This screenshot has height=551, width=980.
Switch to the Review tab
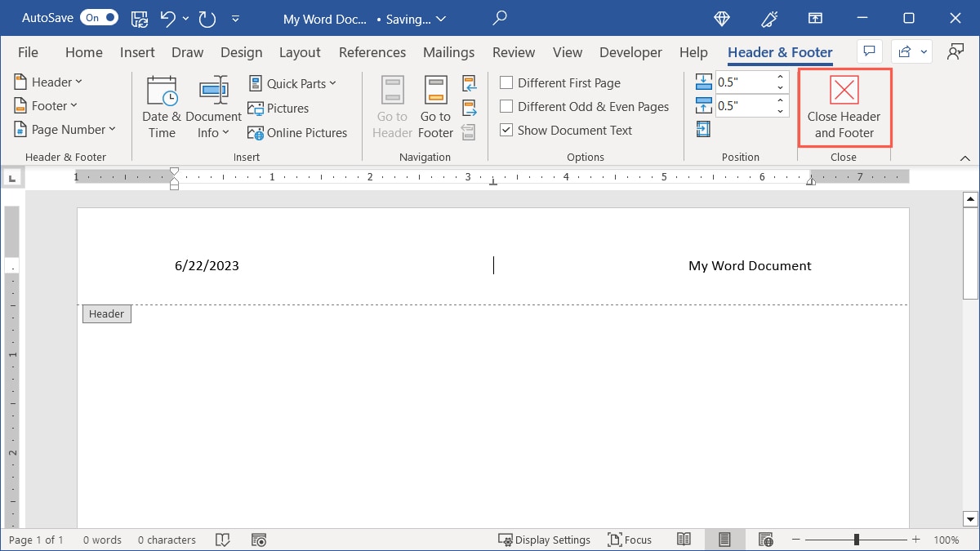click(514, 51)
